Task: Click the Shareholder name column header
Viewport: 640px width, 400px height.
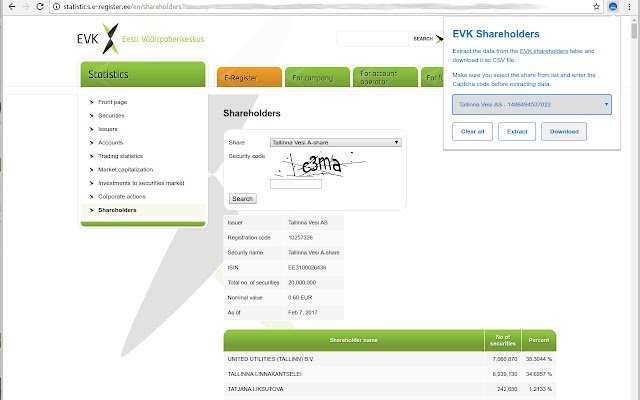Action: click(353, 340)
